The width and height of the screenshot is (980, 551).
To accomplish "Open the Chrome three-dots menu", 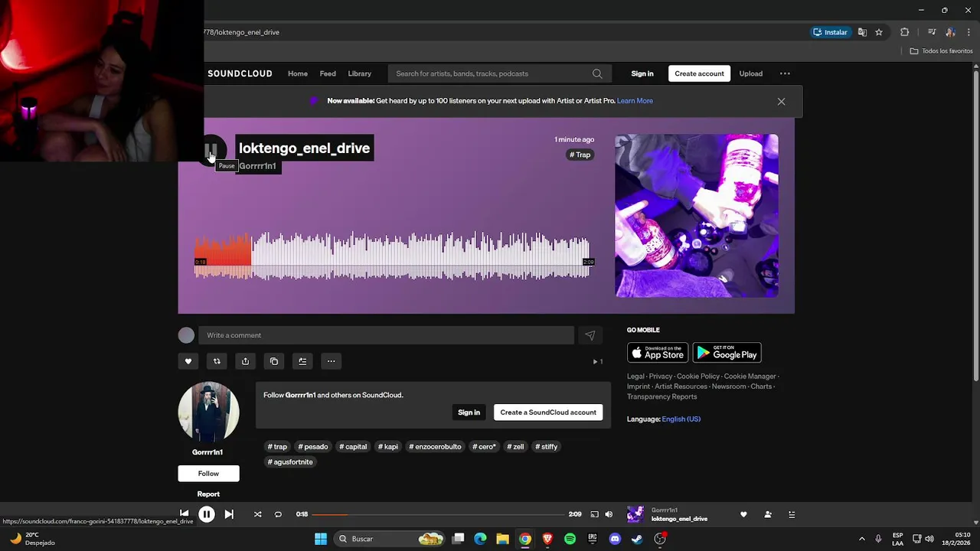I will pyautogui.click(x=969, y=32).
